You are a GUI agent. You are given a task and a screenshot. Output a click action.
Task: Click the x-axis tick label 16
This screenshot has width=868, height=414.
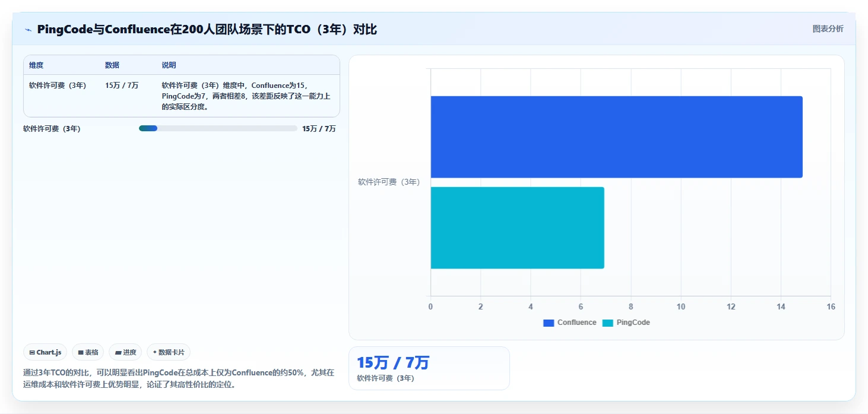(x=831, y=306)
